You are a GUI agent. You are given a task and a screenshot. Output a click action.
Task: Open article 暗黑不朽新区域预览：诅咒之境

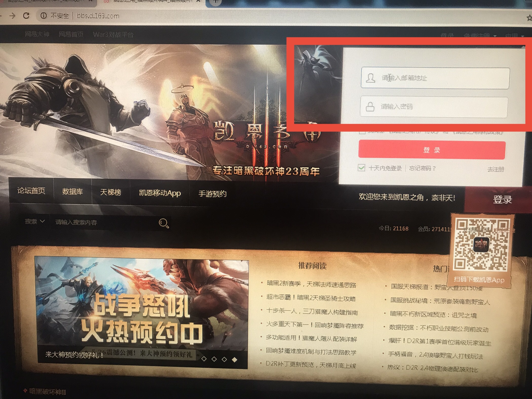[x=433, y=315]
